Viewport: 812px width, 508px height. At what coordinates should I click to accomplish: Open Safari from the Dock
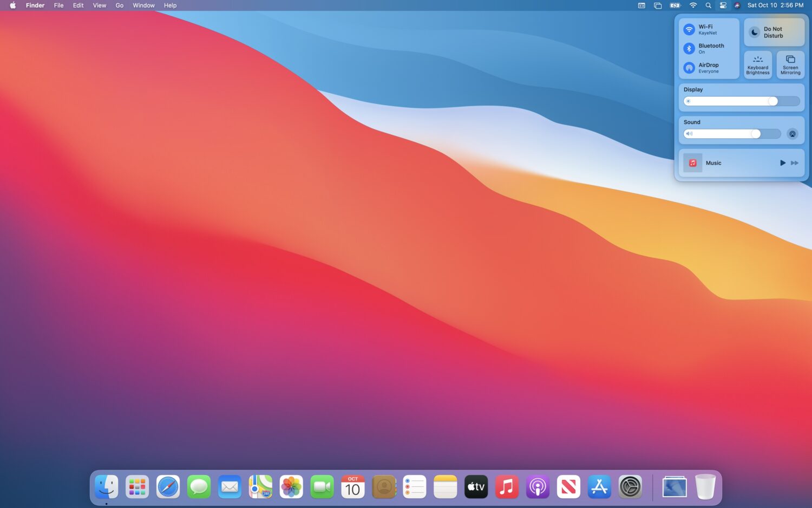click(168, 486)
